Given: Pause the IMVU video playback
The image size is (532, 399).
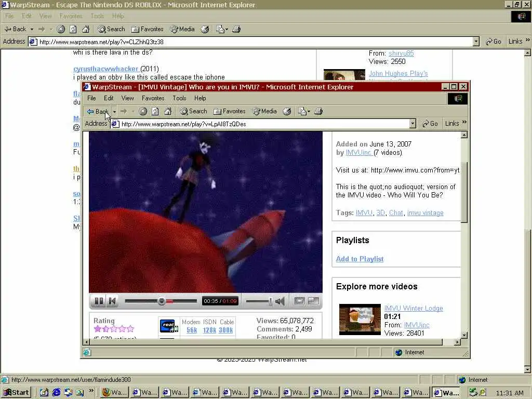Looking at the screenshot, I should tap(99, 301).
